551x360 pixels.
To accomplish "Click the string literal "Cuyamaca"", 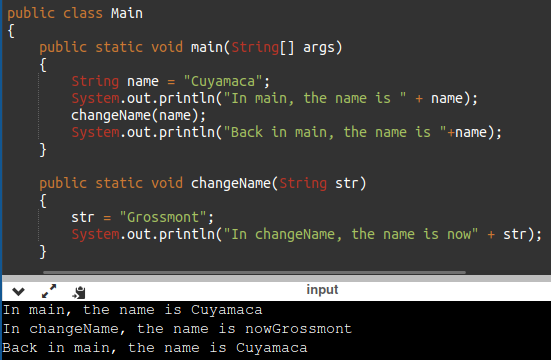I will click(223, 81).
